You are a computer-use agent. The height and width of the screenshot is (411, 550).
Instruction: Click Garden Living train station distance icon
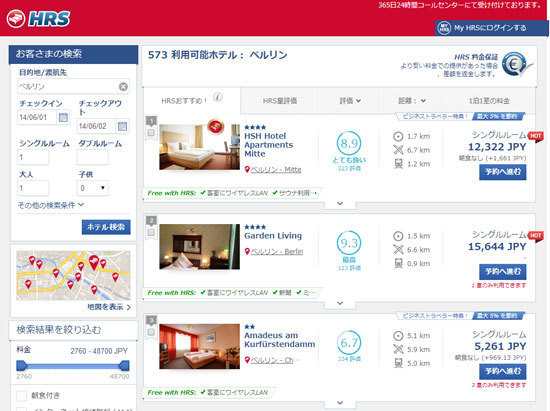398,263
